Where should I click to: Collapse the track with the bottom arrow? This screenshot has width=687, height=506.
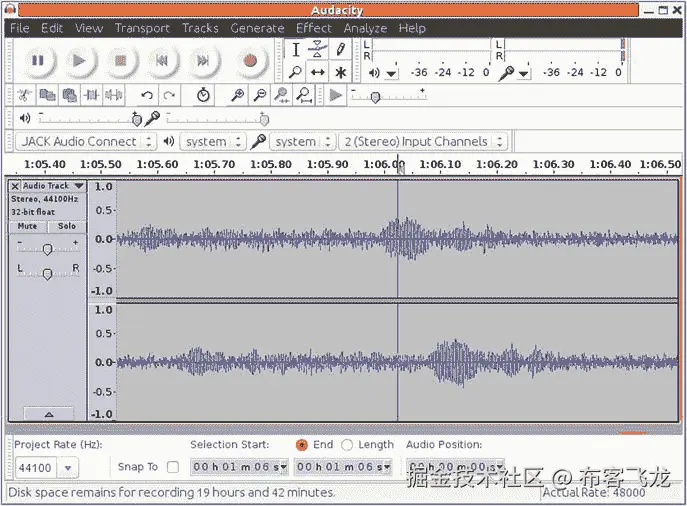click(x=49, y=414)
